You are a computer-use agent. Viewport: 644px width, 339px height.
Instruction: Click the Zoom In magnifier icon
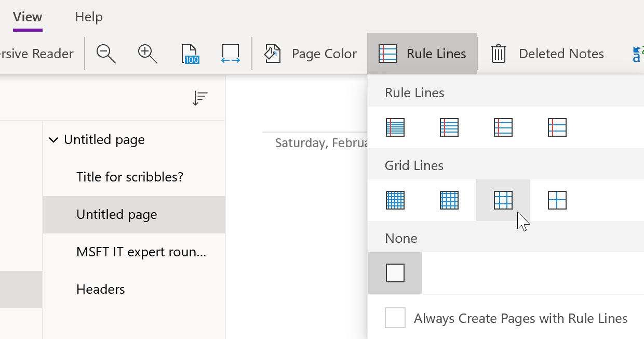pyautogui.click(x=147, y=54)
